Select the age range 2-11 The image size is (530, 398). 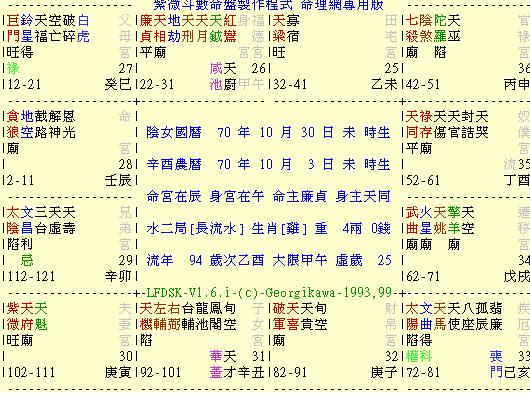[x=21, y=180]
